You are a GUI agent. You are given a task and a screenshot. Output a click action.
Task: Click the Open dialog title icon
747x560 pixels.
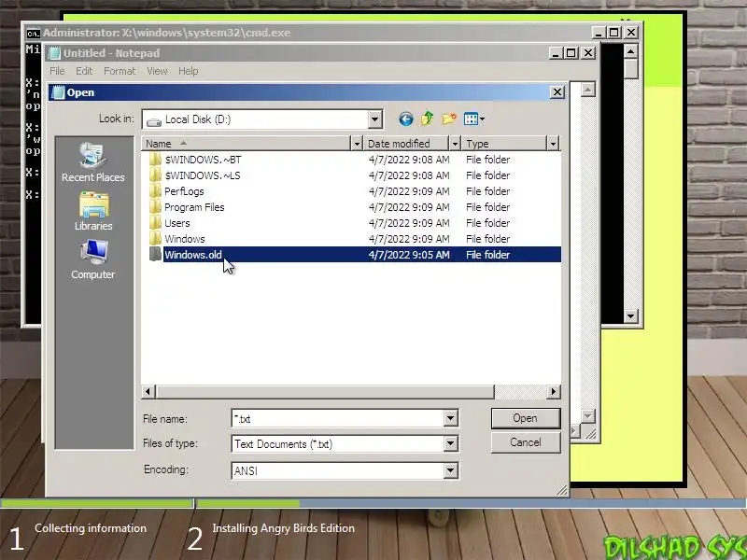click(58, 92)
